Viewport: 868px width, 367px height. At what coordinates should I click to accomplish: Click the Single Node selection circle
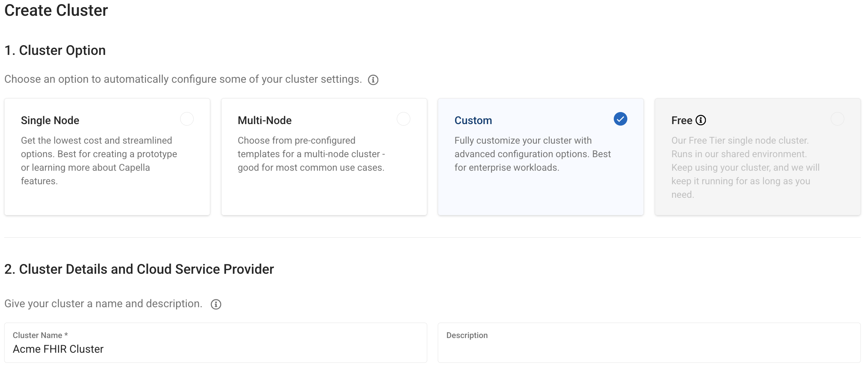pyautogui.click(x=187, y=119)
